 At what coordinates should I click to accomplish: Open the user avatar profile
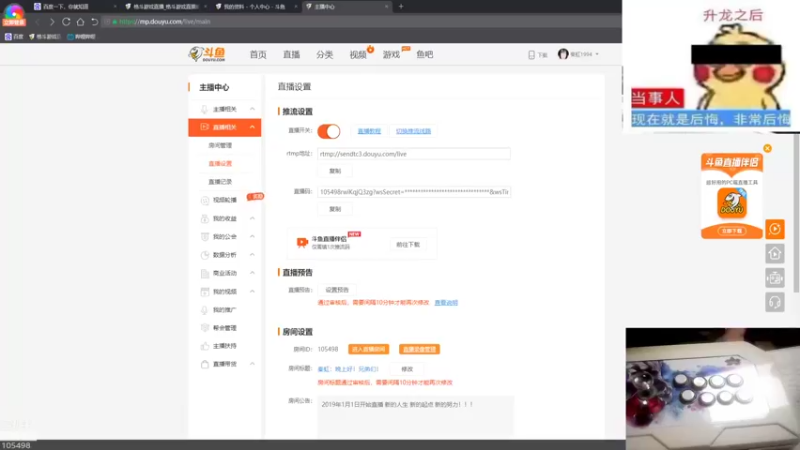click(563, 54)
